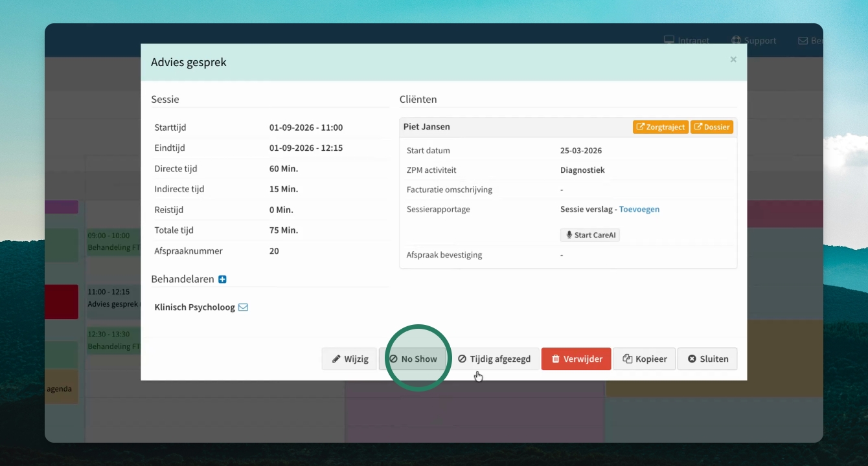Open Support in the top bar
This screenshot has height=466, width=868.
click(753, 40)
